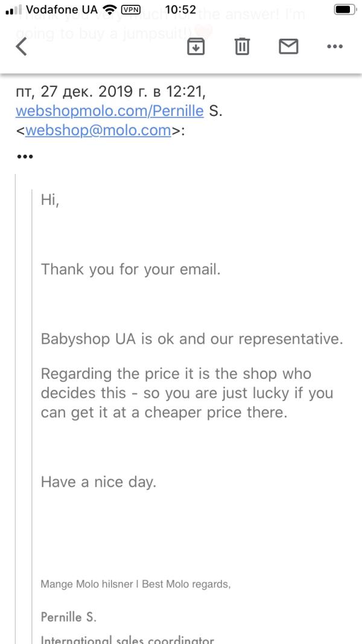Viewport: 362px width, 644px height.
Task: Mark email unread via envelope icon
Action: click(x=288, y=46)
